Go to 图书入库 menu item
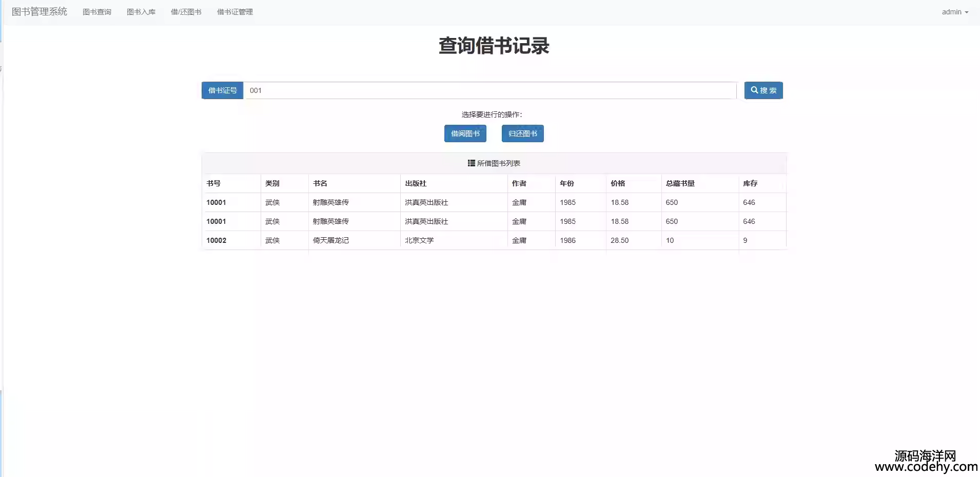This screenshot has height=477, width=980. click(141, 12)
